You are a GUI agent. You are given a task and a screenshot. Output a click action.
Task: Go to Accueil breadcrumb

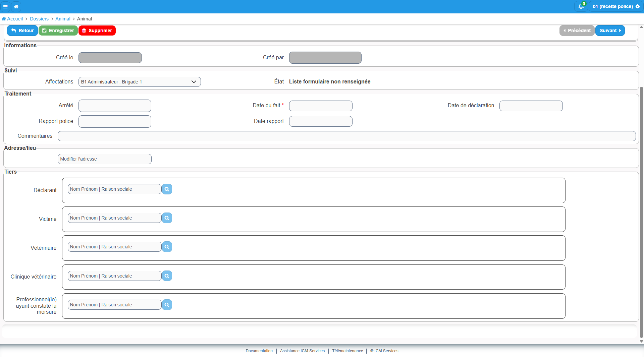point(12,19)
